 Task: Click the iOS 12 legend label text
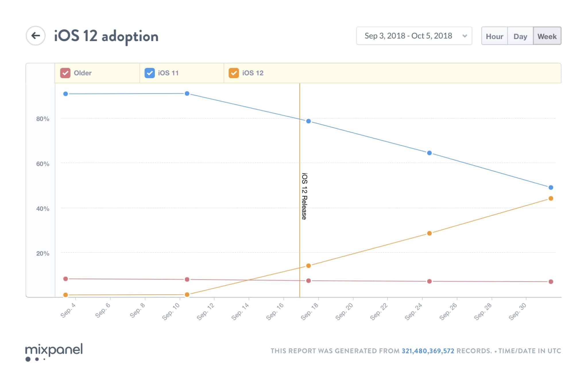pyautogui.click(x=253, y=73)
